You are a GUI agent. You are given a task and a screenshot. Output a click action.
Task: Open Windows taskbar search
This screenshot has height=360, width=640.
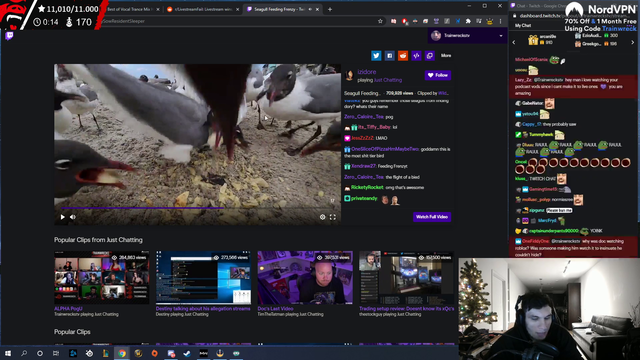pos(24,353)
